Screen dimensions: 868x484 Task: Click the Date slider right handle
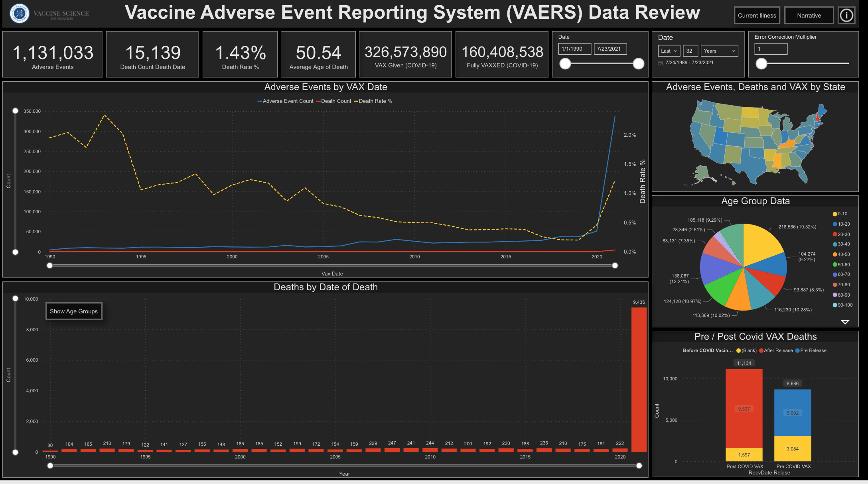pos(639,64)
